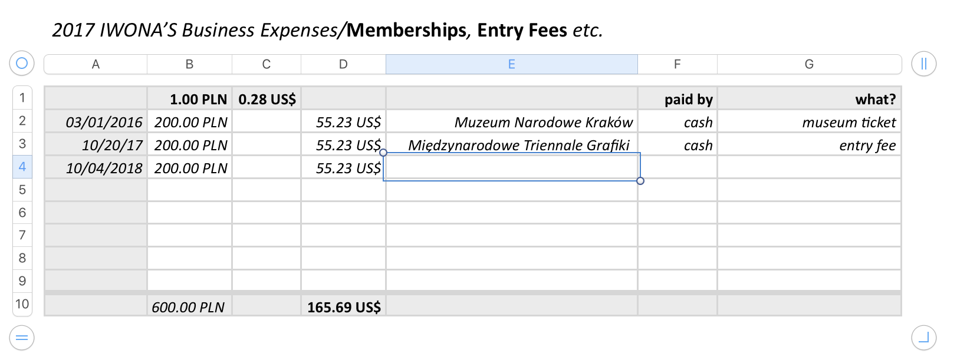Click the selection handle at cell bottom-right

(640, 181)
